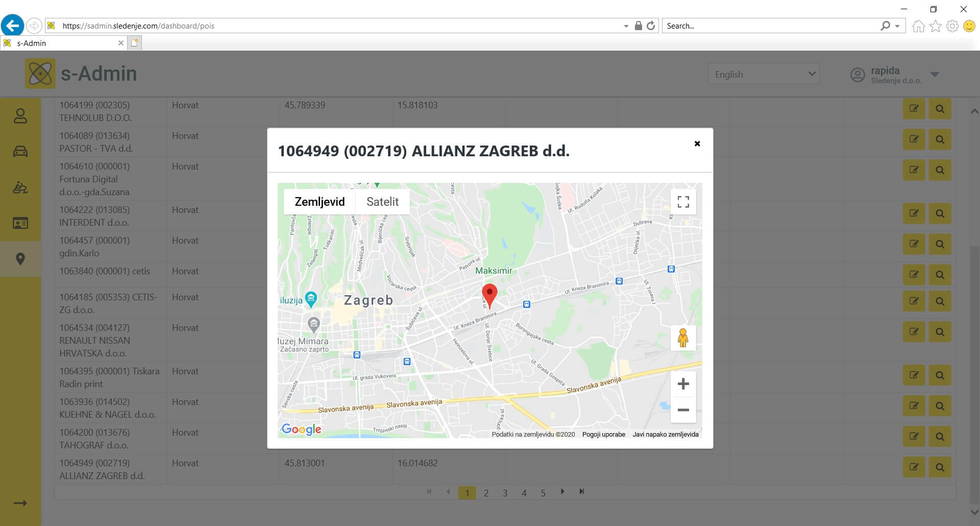Switch map to Zemljevid view

[x=320, y=202]
